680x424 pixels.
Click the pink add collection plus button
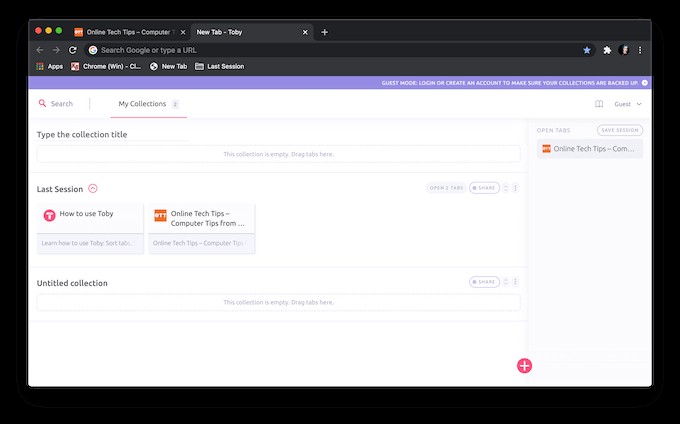click(524, 365)
